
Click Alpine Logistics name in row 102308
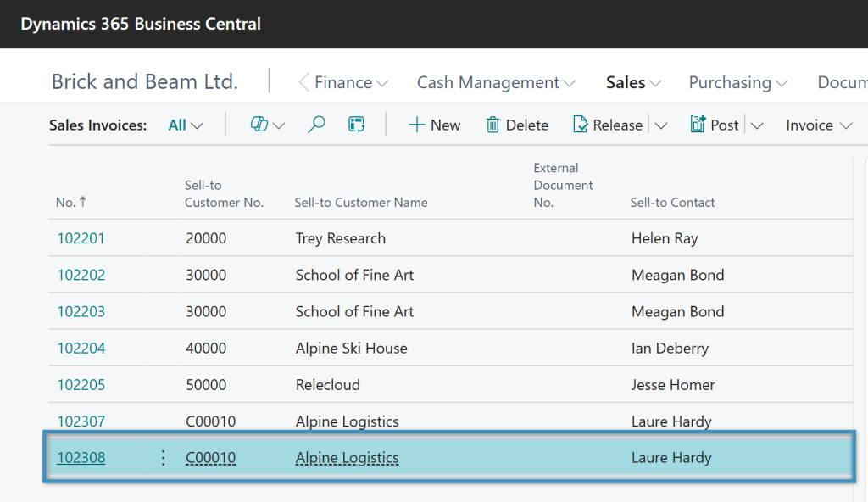pos(347,458)
